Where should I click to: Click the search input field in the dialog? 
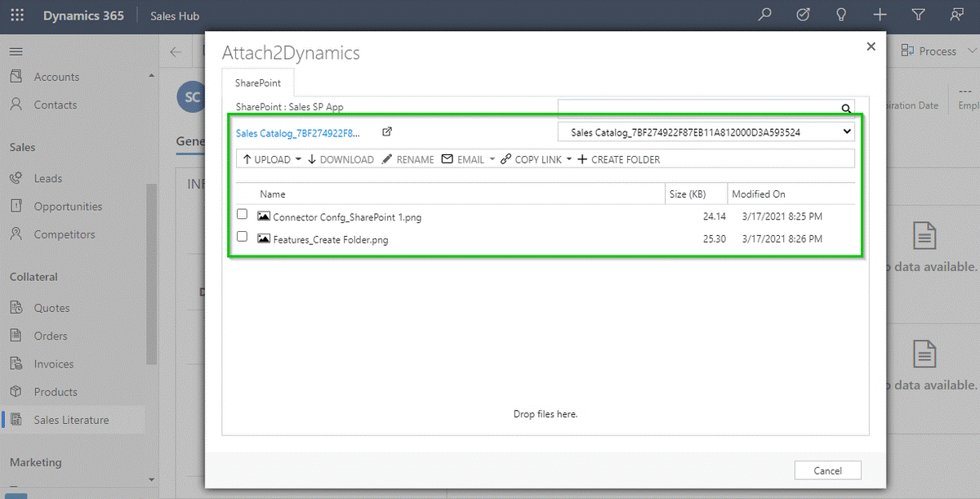(702, 107)
